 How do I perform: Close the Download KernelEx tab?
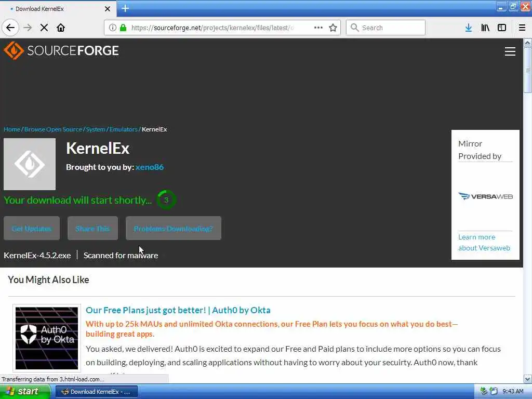click(108, 9)
